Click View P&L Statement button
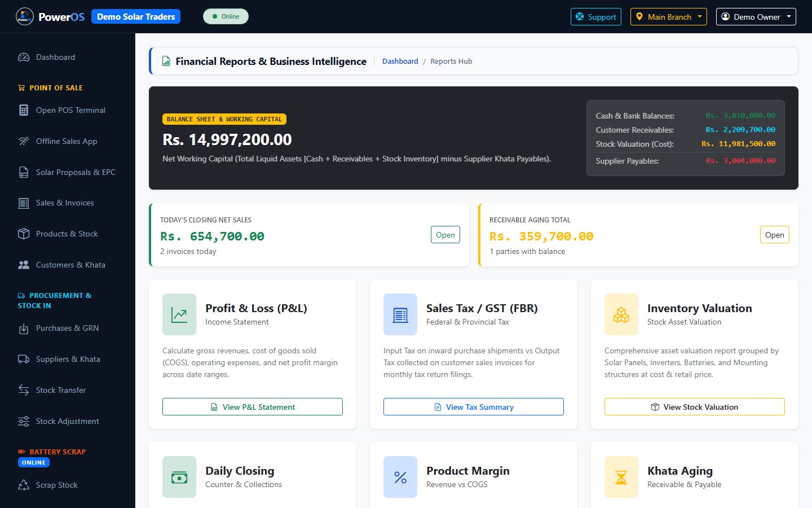 [x=253, y=407]
